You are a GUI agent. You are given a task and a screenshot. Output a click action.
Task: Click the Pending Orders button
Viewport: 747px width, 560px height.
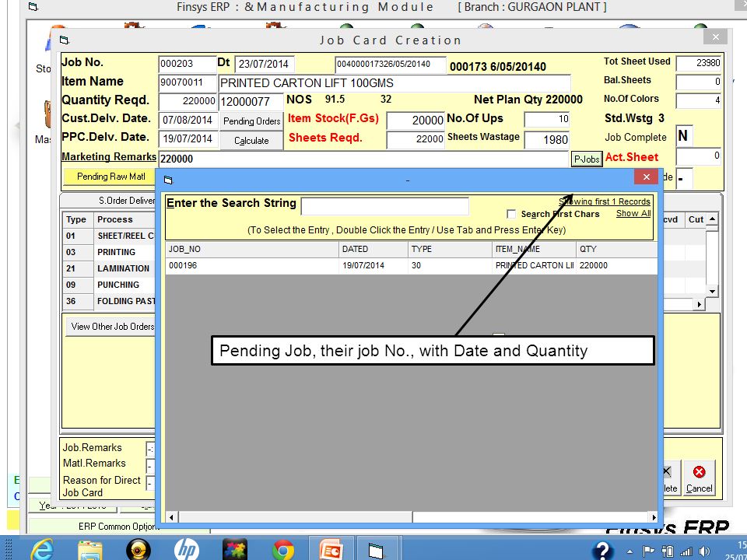[251, 121]
